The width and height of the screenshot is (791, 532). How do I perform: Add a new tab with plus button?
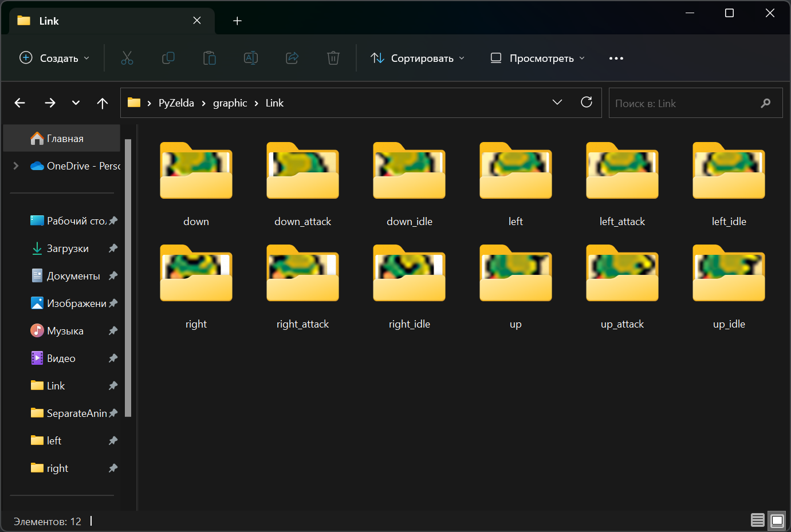pos(237,21)
